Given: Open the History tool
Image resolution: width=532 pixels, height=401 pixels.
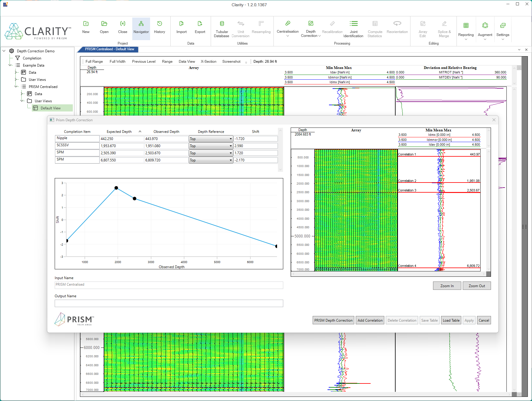Looking at the screenshot, I should pos(159,27).
